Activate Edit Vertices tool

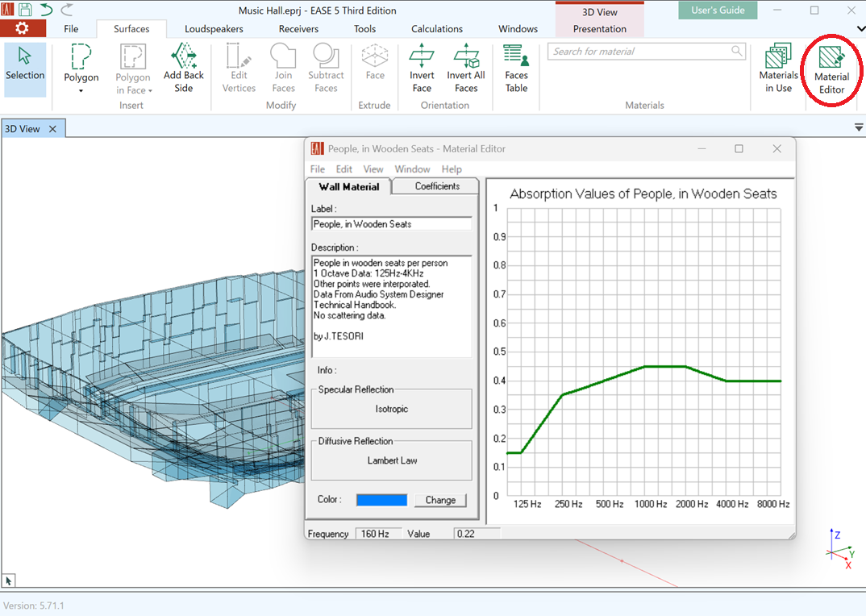click(x=239, y=69)
